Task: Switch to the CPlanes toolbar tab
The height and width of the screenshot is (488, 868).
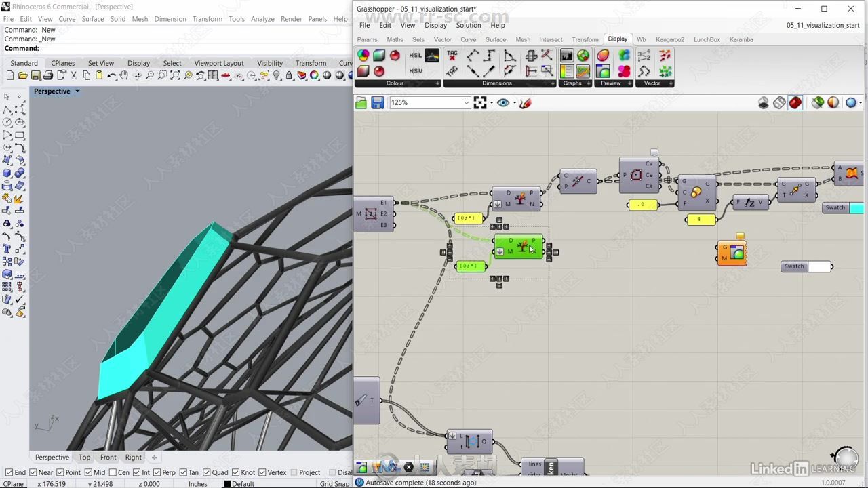Action: [x=63, y=63]
